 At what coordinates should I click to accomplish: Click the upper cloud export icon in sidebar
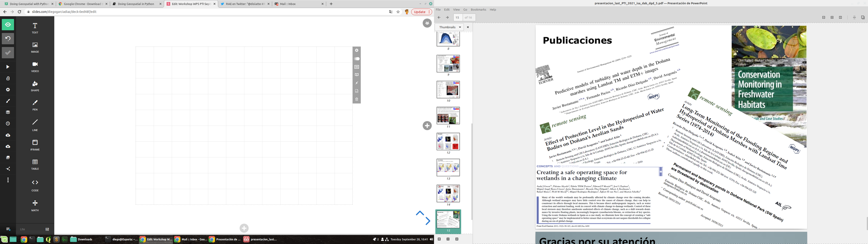click(x=8, y=135)
